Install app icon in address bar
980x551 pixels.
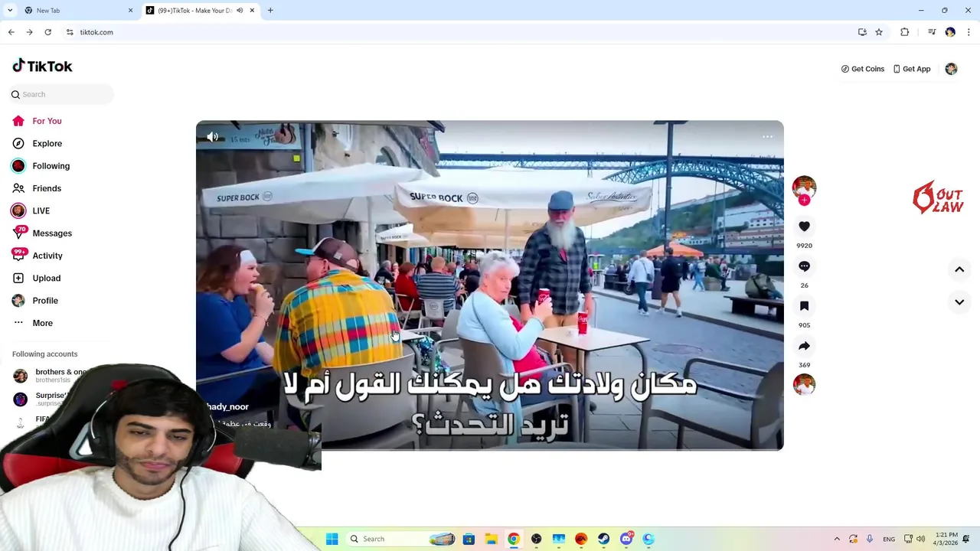pyautogui.click(x=862, y=32)
